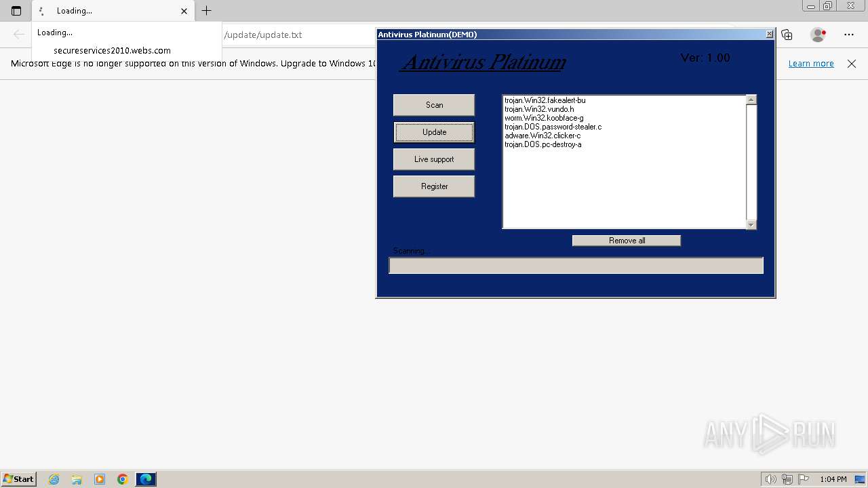The width and height of the screenshot is (868, 488).
Task: Click the Edge back arrow
Action: click(19, 35)
